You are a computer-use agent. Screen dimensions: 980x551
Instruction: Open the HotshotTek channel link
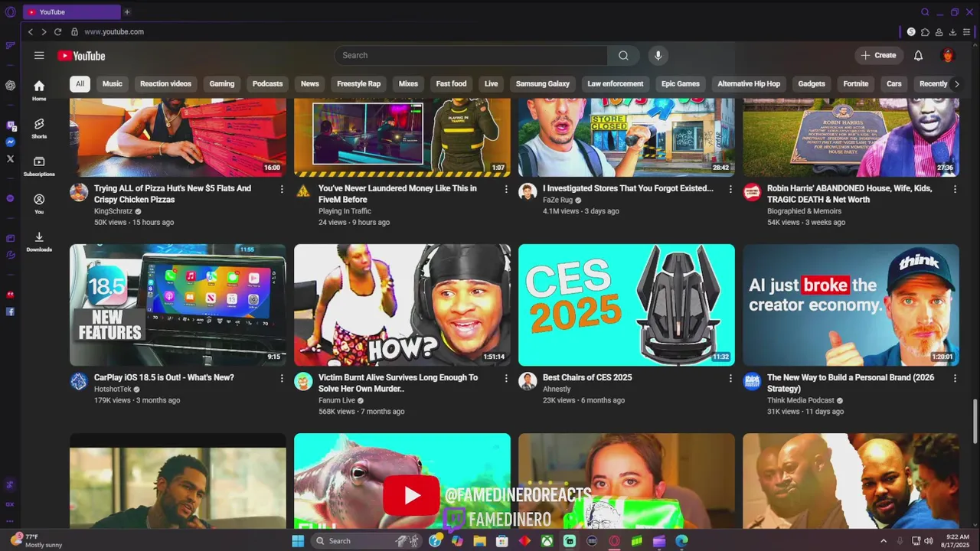(x=113, y=389)
